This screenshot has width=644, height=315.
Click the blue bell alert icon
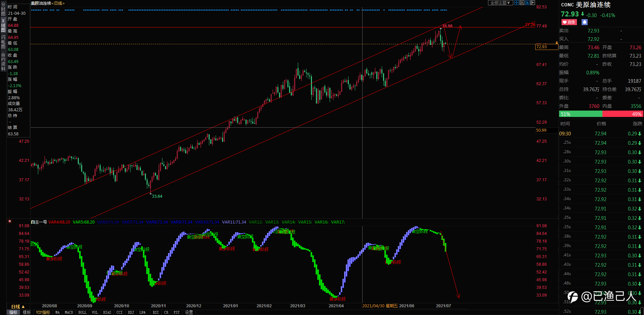[x=585, y=22]
